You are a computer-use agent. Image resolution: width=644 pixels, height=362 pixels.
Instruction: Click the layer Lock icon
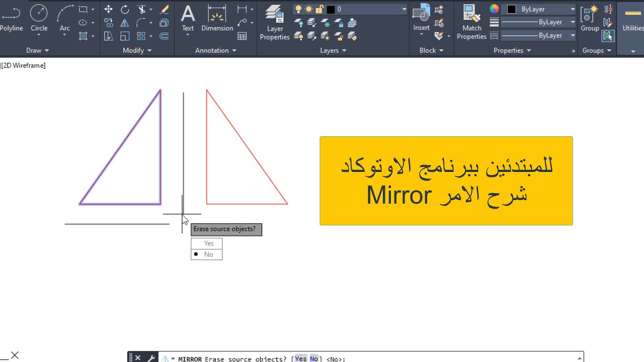(x=339, y=23)
